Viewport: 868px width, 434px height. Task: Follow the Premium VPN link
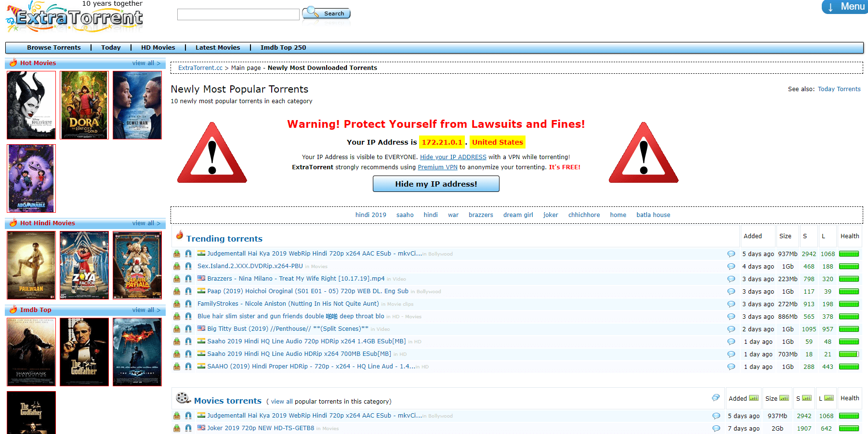click(438, 167)
